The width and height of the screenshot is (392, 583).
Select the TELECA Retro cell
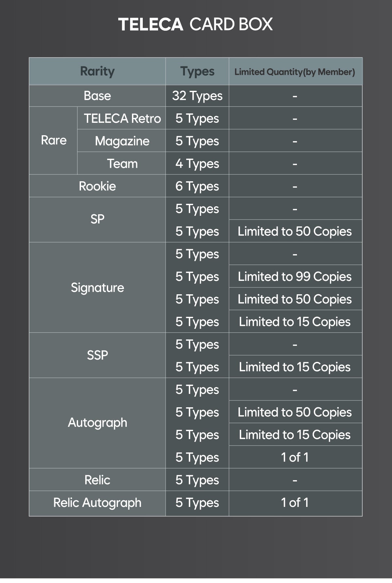[x=122, y=118]
